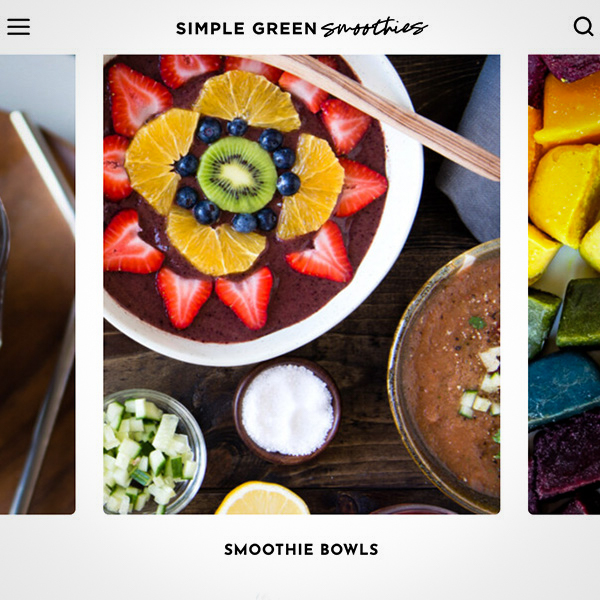
Task: Click the blue frozen cube in next card
Action: click(x=564, y=389)
